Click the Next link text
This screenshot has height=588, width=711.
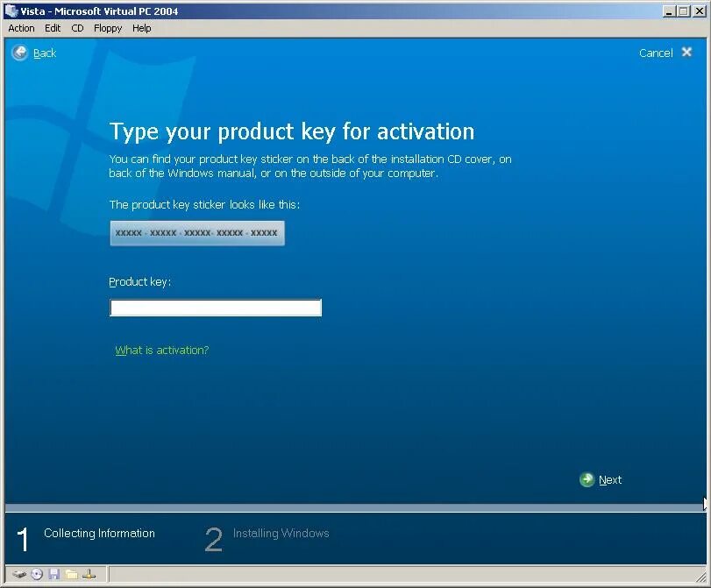click(x=610, y=479)
